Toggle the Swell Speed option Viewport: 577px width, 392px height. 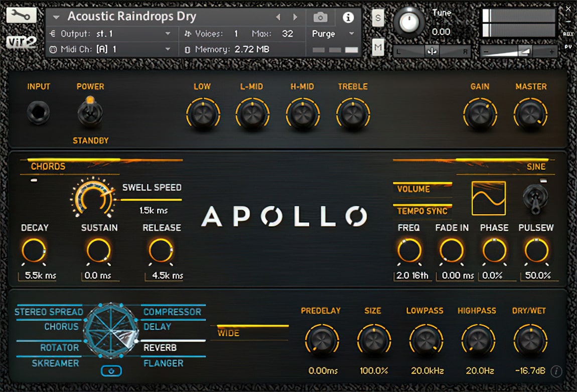[x=152, y=188]
